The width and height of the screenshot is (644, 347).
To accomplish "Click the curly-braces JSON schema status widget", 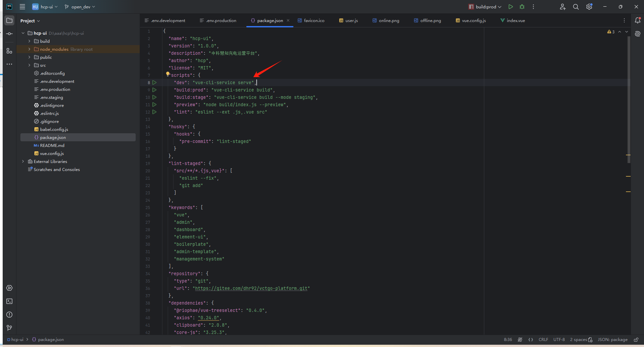I will point(531,340).
